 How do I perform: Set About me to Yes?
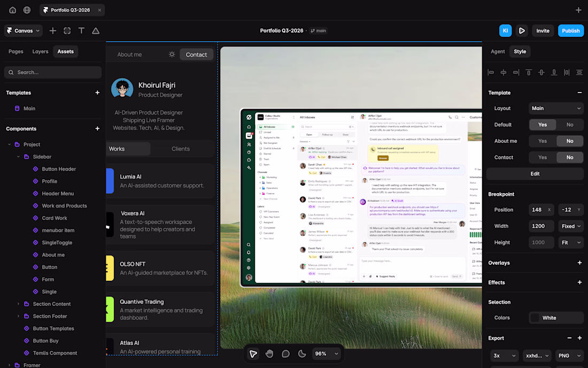pyautogui.click(x=542, y=141)
